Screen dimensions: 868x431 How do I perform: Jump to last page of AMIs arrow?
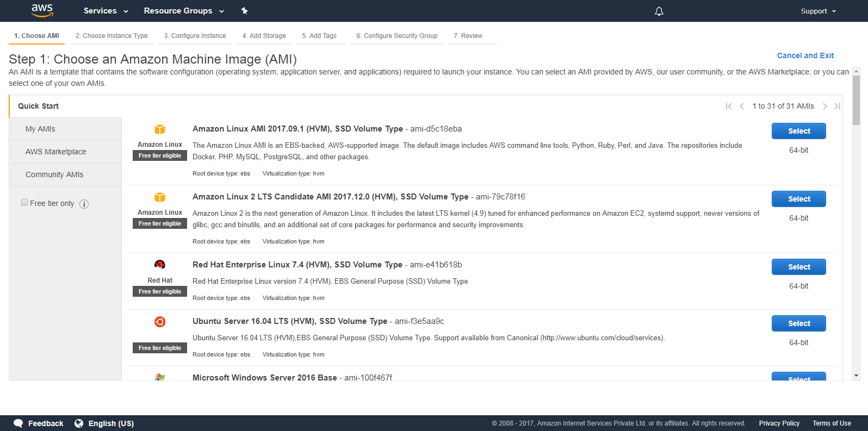[x=837, y=106]
